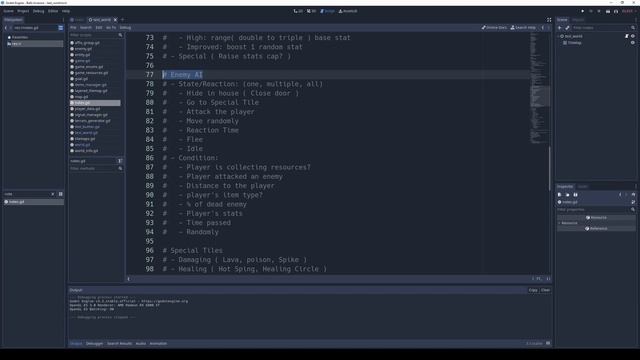The image size is (640, 360).
Task: Open the script editor Go To menu
Action: click(x=111, y=28)
